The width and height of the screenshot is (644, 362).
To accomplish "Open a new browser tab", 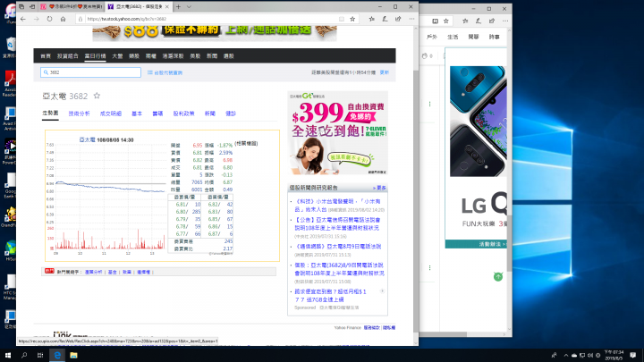I will click(178, 6).
